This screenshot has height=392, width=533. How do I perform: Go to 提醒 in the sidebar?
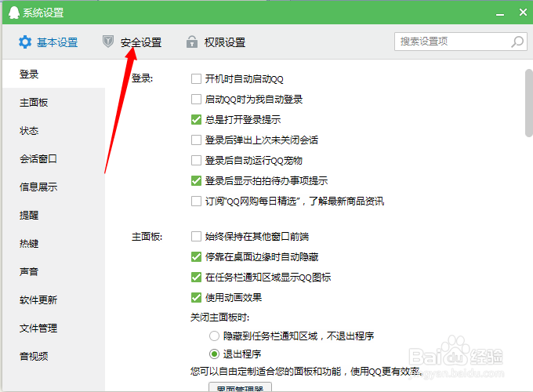[54, 216]
